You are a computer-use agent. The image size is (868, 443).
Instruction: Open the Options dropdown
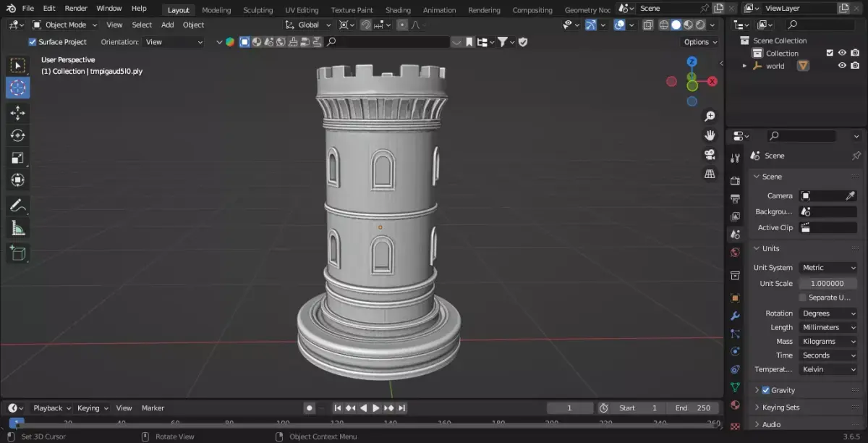click(x=700, y=42)
